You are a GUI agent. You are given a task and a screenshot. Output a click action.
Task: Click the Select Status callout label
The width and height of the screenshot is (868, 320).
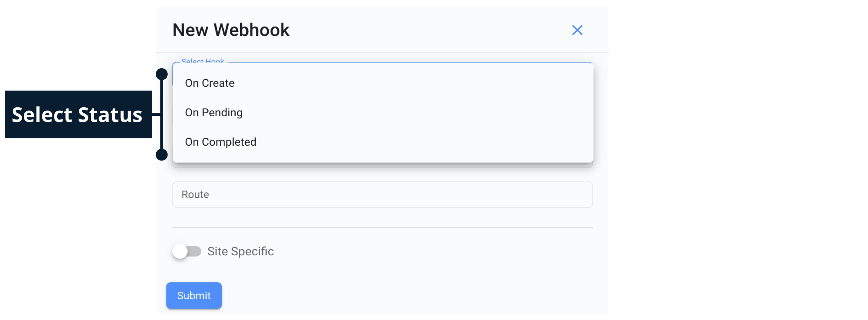(x=78, y=115)
